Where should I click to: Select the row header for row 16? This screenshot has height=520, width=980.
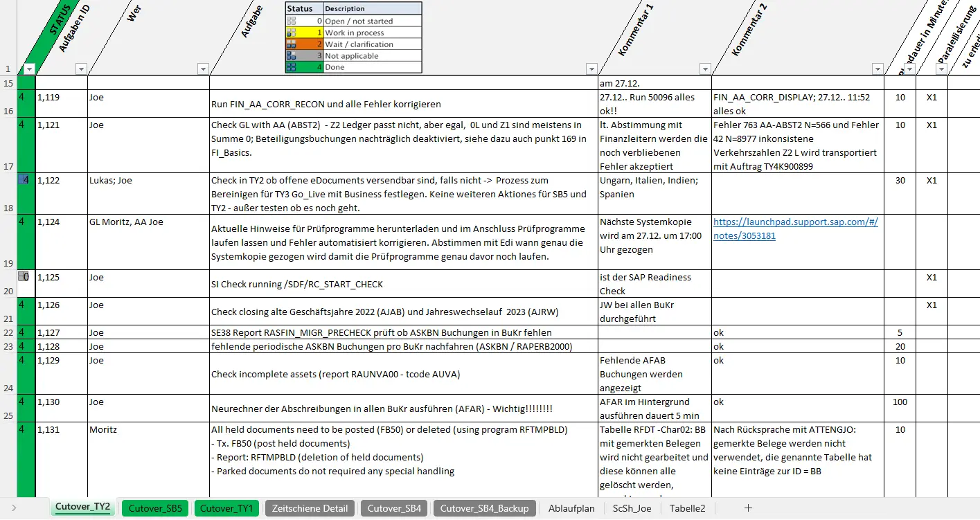[x=8, y=111]
